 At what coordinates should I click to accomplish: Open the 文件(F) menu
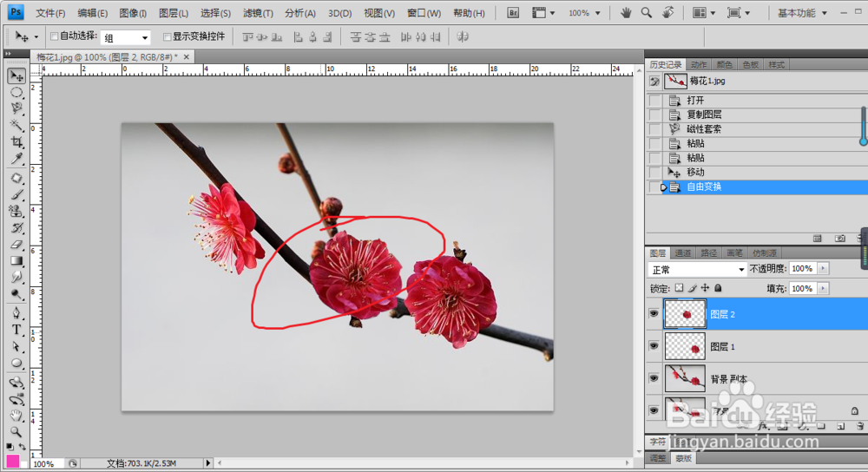coord(50,13)
